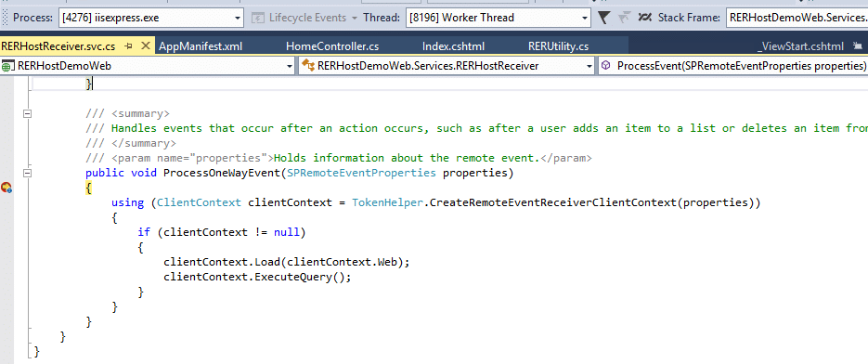Screen dimensions: 868x364
Task: Click the Lifecycle Events icon
Action: tap(257, 18)
